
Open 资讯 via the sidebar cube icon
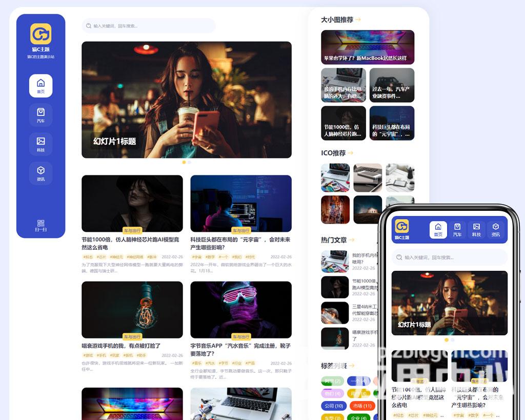41,173
